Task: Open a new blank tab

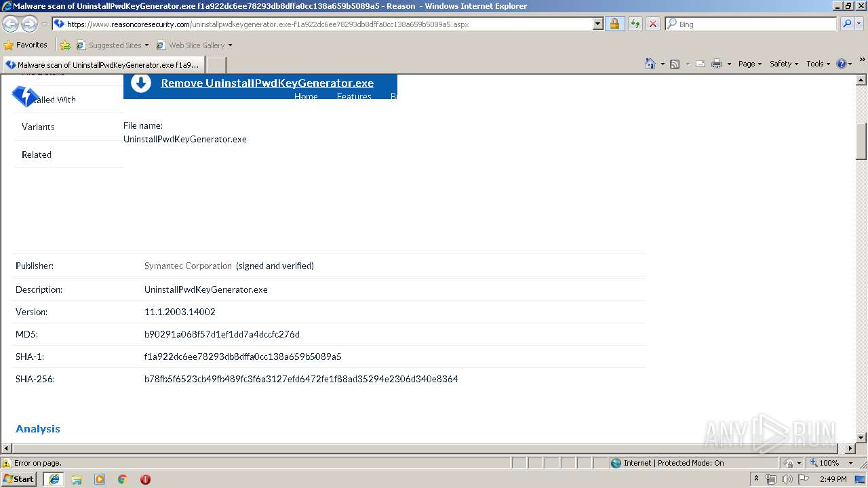Action: click(216, 65)
